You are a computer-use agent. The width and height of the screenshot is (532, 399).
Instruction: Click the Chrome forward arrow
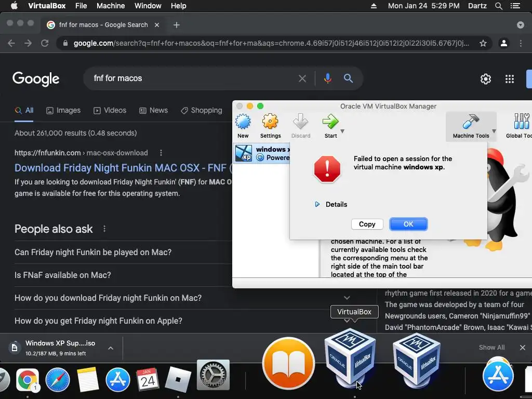click(x=28, y=43)
